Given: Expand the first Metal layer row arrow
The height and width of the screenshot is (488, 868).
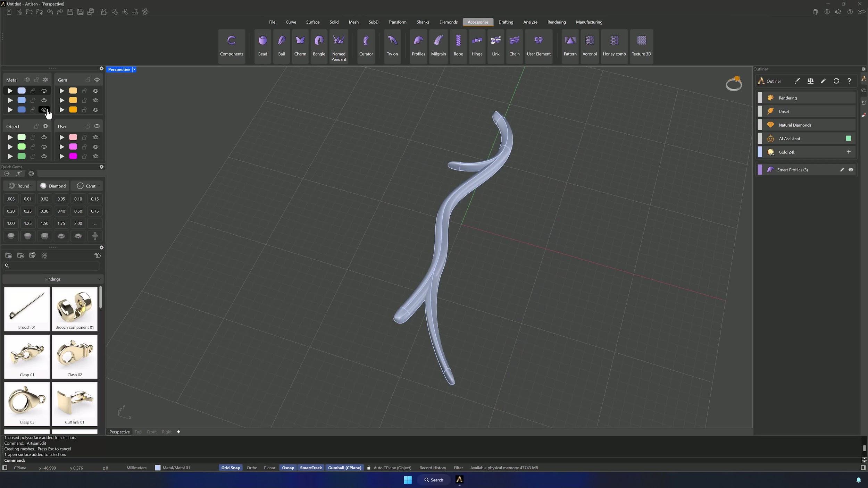Looking at the screenshot, I should [x=10, y=91].
